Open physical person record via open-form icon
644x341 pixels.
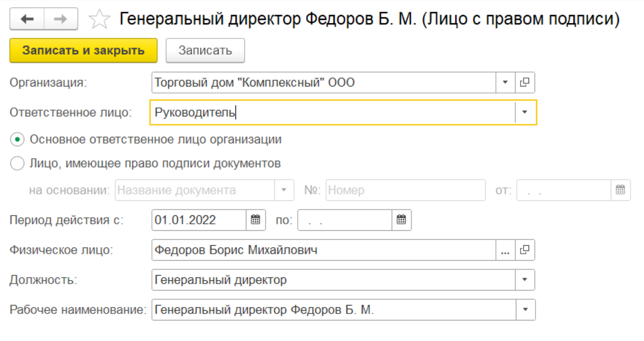coord(525,250)
